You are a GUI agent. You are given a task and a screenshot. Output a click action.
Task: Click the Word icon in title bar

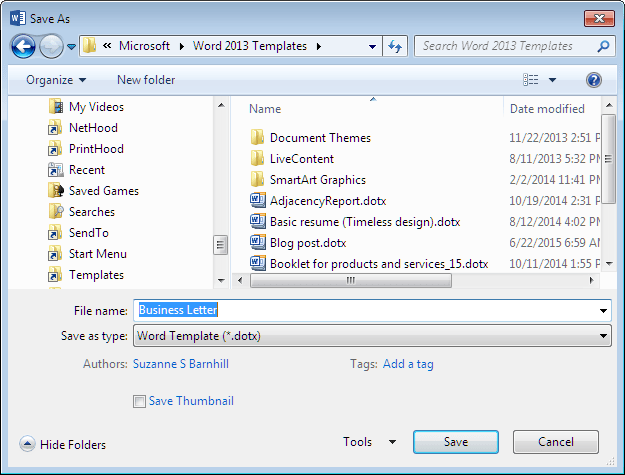pyautogui.click(x=18, y=18)
